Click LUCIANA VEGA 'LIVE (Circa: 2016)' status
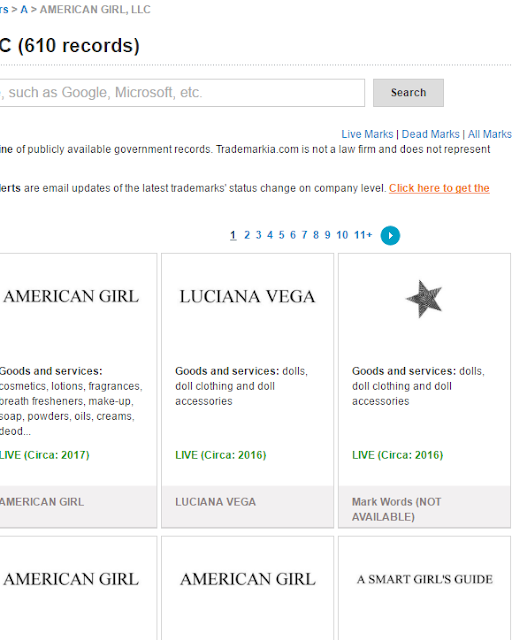 pos(220,455)
